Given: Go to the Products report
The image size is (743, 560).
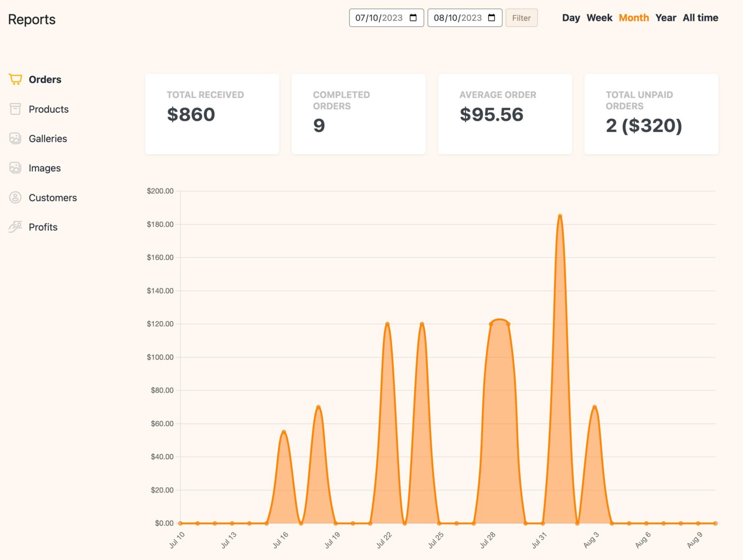Looking at the screenshot, I should click(x=49, y=109).
